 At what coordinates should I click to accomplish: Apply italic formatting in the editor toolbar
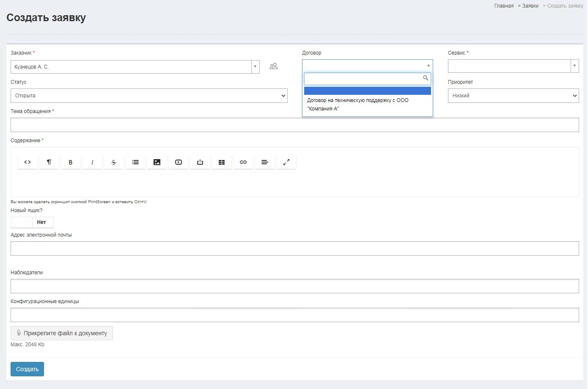coord(92,162)
